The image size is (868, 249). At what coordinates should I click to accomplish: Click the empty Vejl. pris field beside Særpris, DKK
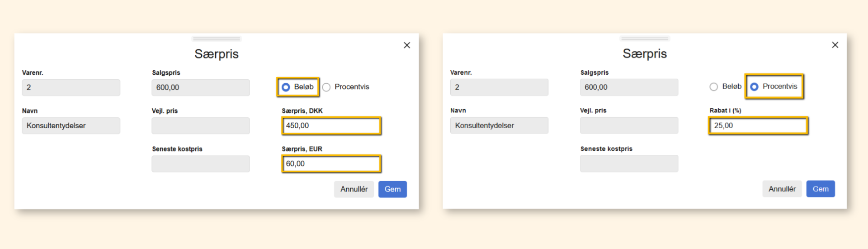tap(200, 126)
